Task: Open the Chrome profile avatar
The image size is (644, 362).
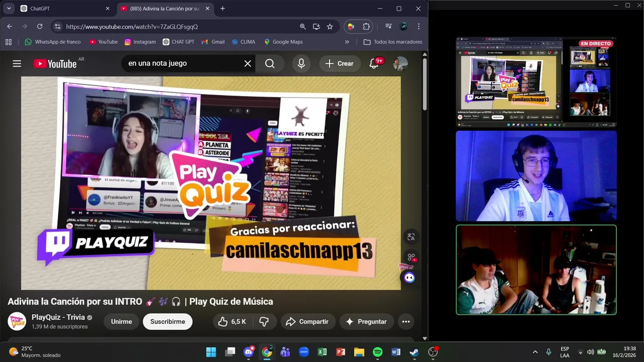Action: coord(404,27)
